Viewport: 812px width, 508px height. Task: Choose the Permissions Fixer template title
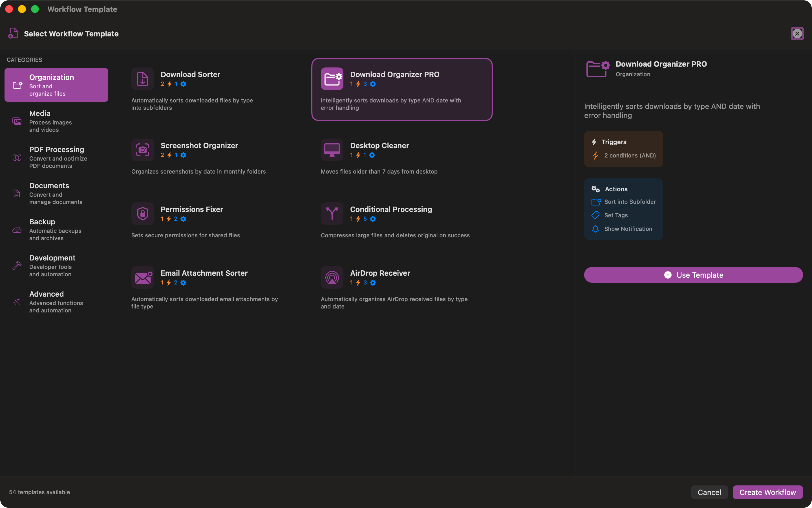(x=192, y=209)
